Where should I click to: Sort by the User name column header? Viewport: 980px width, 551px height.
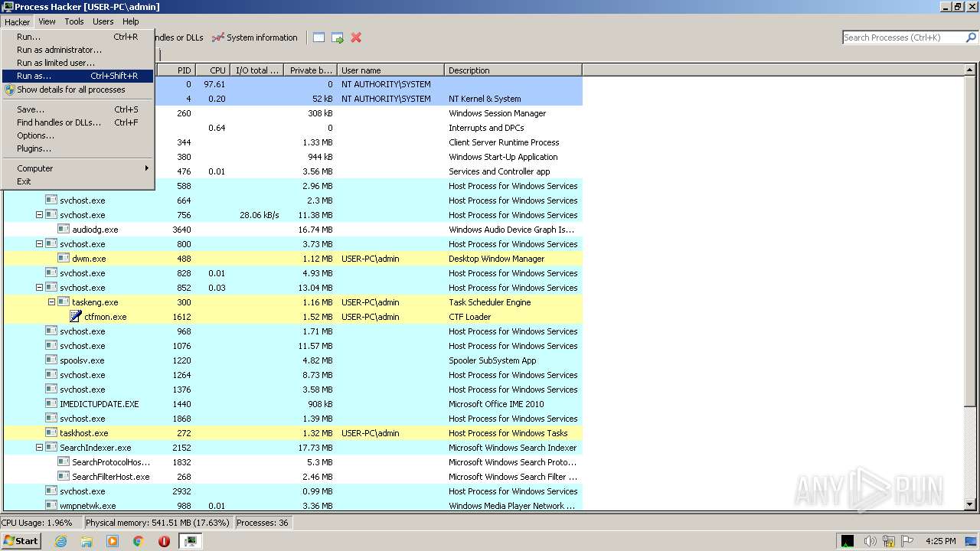(x=390, y=70)
